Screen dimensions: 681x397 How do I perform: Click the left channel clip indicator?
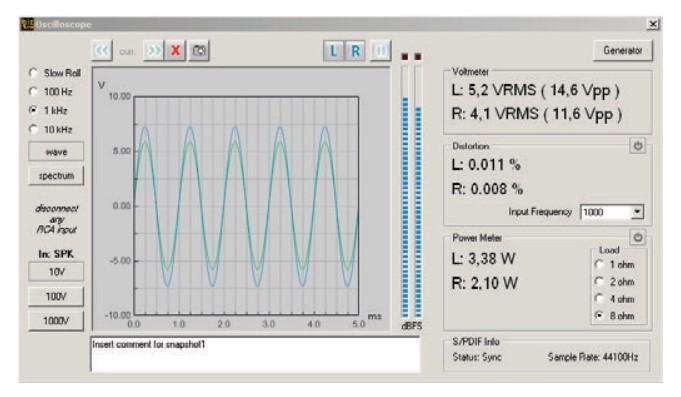(x=405, y=57)
